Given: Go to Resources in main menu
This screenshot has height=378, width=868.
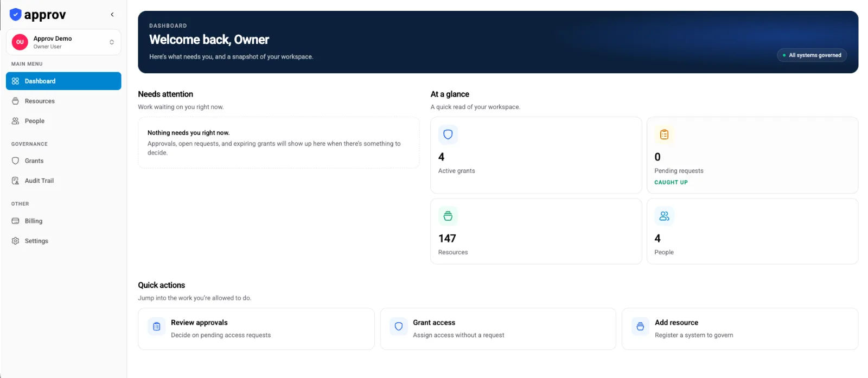Looking at the screenshot, I should tap(63, 101).
